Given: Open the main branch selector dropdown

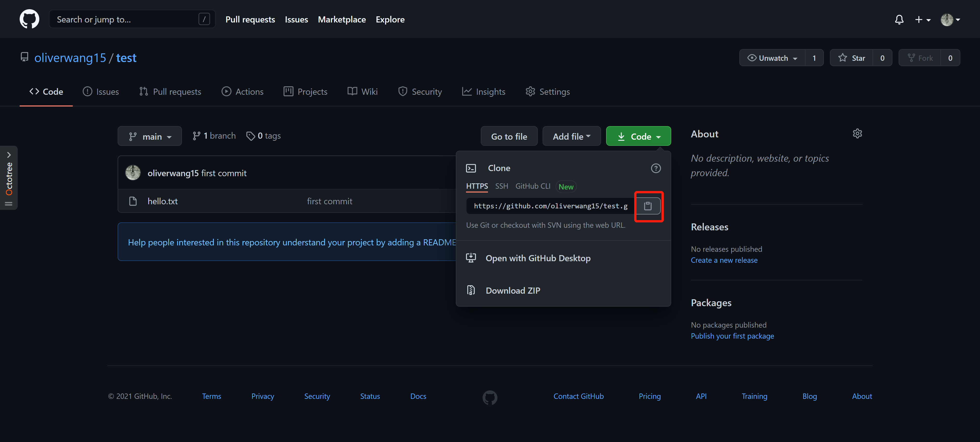Looking at the screenshot, I should pyautogui.click(x=150, y=136).
